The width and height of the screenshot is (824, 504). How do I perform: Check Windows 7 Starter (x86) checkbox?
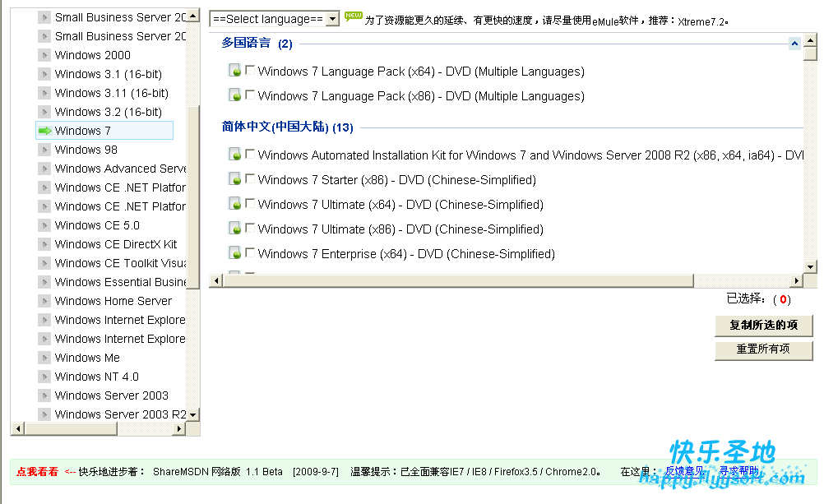[250, 178]
